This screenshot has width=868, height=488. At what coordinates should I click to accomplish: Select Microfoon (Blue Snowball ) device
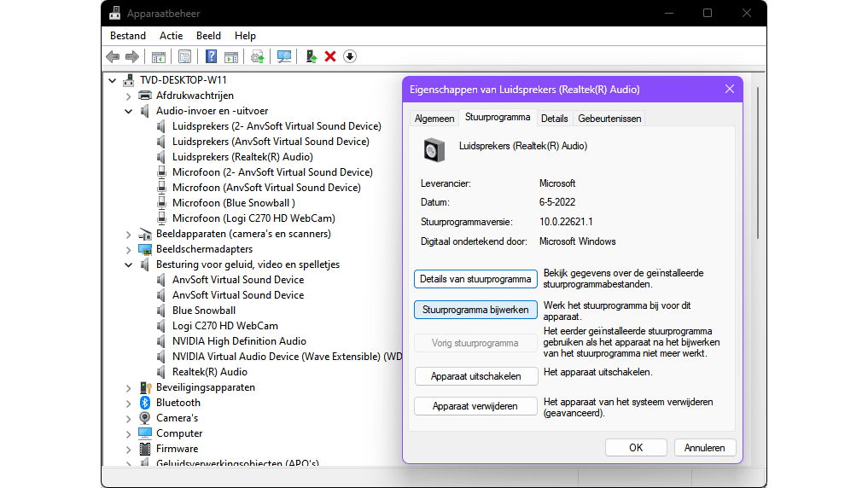pos(233,203)
